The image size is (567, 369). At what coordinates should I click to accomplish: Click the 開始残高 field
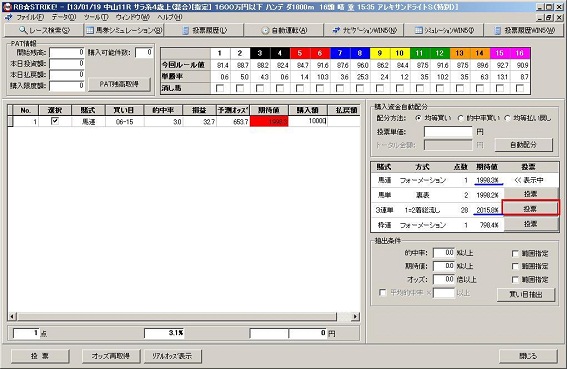[67, 52]
